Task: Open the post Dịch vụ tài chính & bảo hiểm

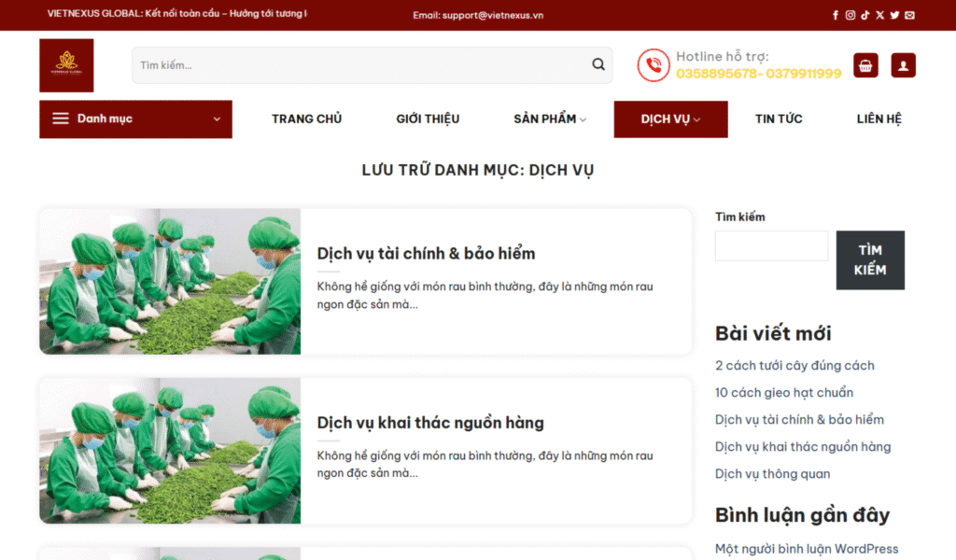Action: (x=426, y=253)
